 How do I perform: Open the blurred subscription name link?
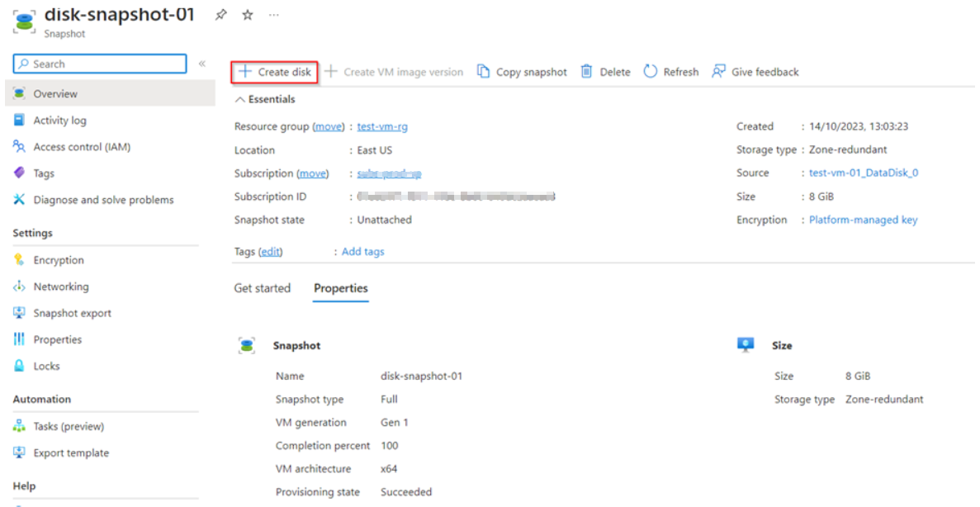[x=389, y=173]
